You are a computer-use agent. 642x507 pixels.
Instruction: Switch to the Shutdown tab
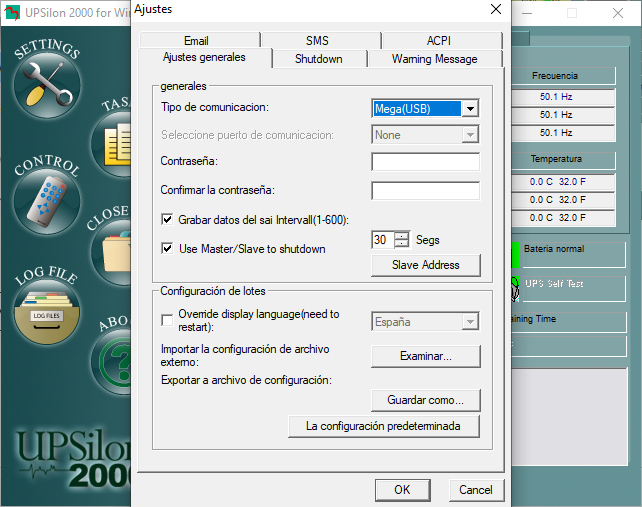(x=319, y=59)
